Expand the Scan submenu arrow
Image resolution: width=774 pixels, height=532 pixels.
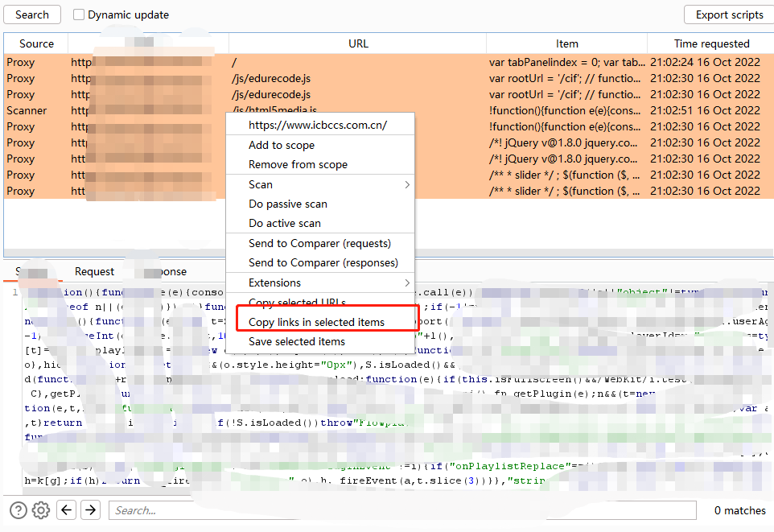coord(407,185)
